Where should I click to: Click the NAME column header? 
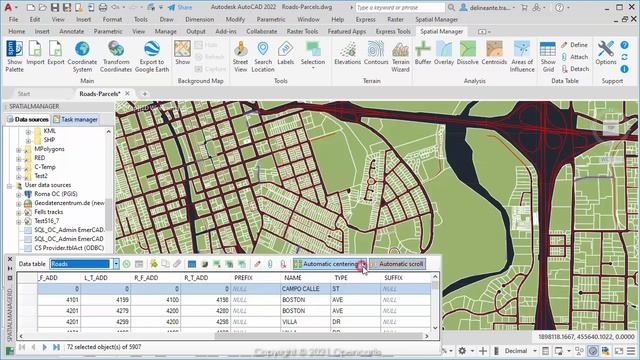pos(304,278)
